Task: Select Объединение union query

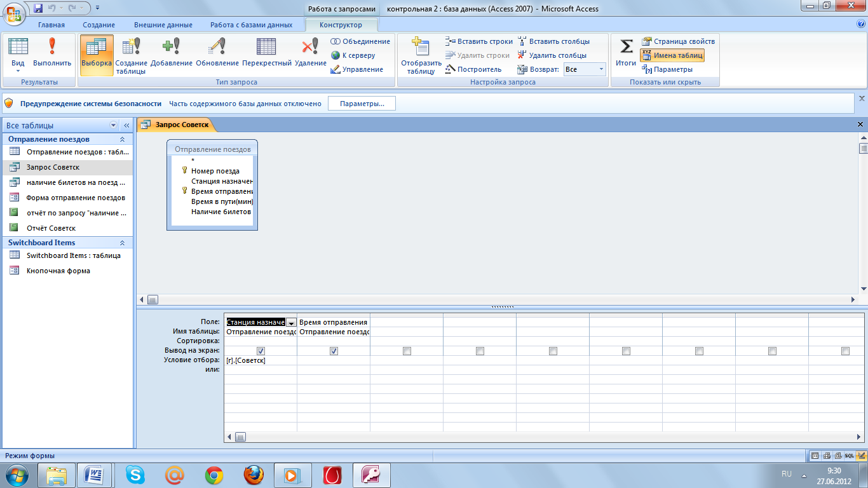Action: click(360, 41)
